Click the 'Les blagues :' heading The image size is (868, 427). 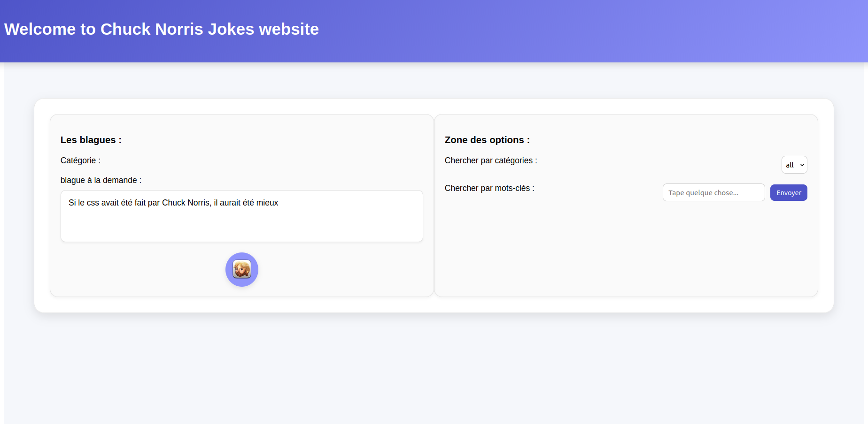click(x=91, y=140)
